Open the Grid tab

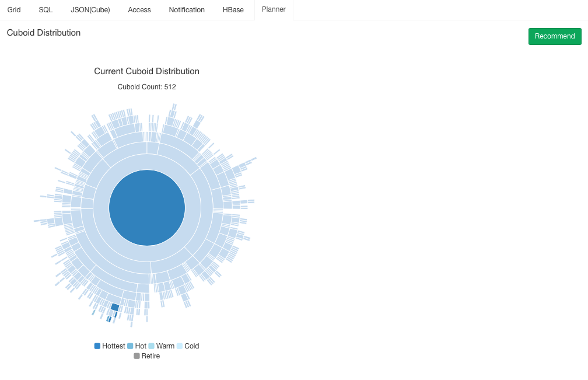coord(14,10)
